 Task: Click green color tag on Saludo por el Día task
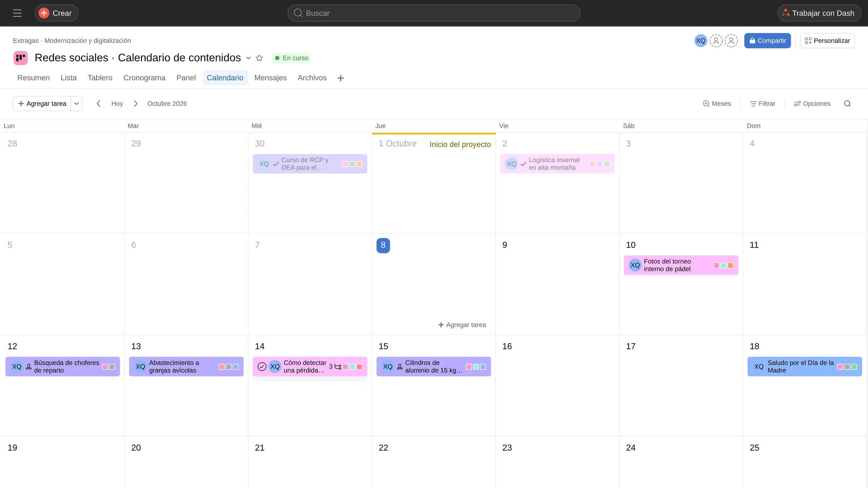(854, 367)
